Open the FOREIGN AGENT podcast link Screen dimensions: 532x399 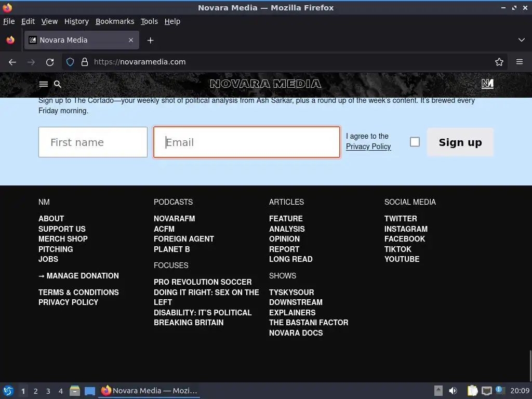pyautogui.click(x=184, y=239)
